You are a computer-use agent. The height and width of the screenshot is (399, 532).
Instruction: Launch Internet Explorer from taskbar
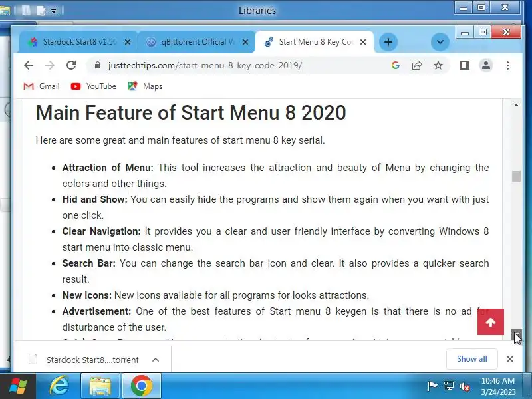pos(59,386)
